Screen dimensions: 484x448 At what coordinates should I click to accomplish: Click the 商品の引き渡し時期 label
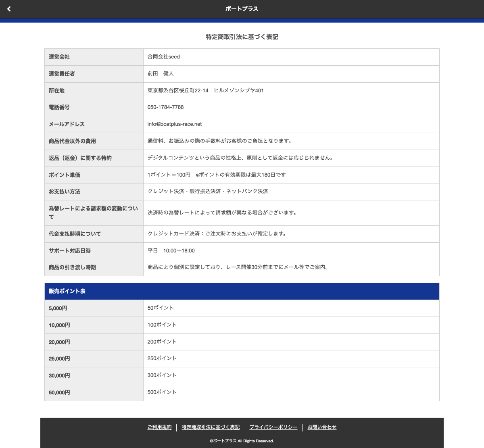pos(72,267)
